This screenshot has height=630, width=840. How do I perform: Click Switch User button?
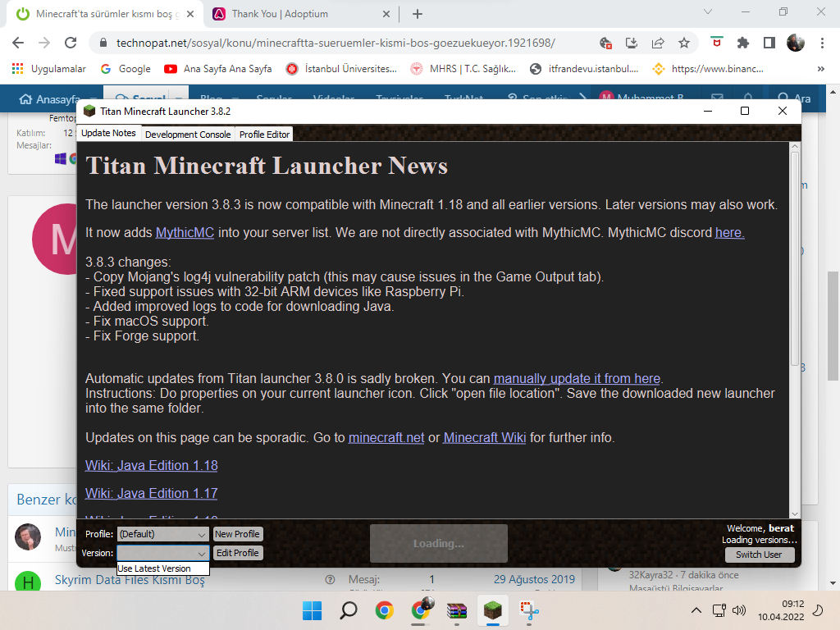(759, 555)
